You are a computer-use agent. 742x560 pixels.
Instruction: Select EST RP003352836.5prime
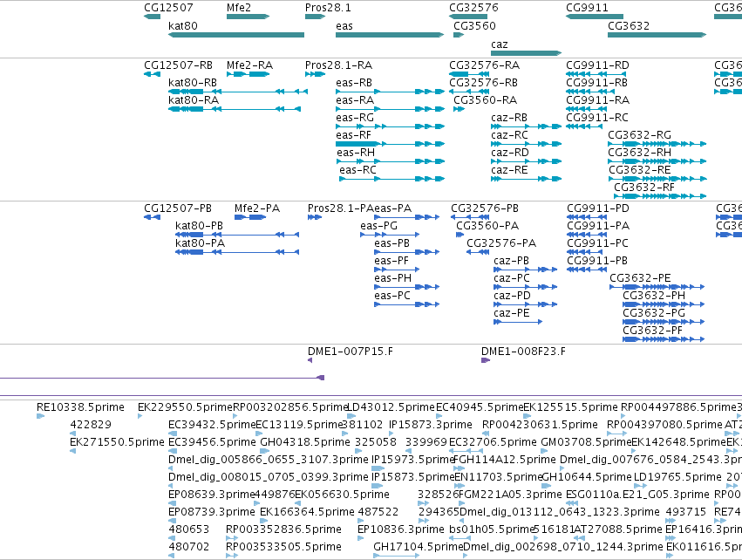pos(283,529)
